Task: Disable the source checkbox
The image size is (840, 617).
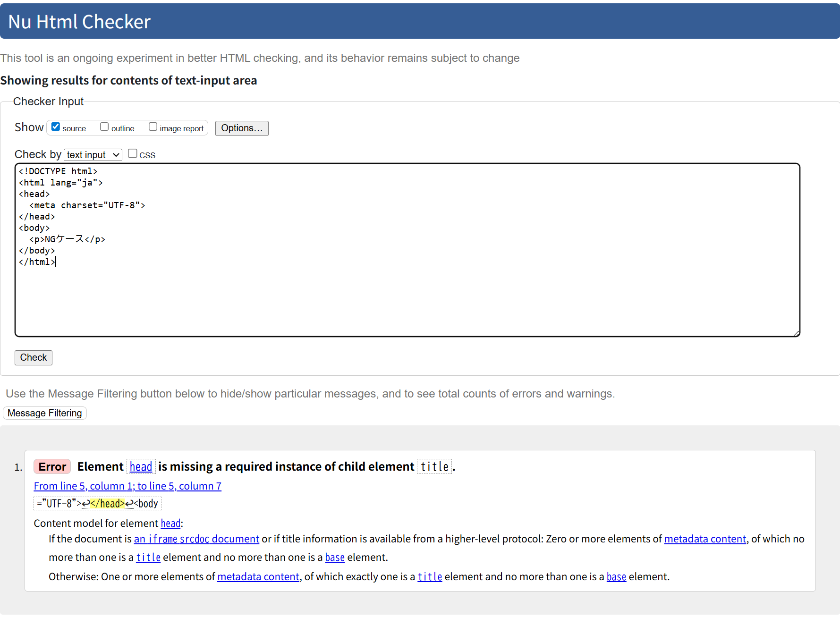Action: point(55,127)
